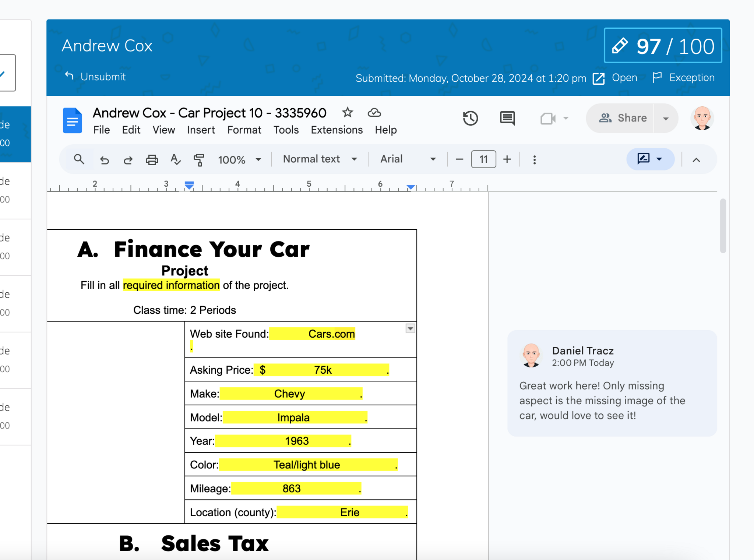Image resolution: width=754 pixels, height=560 pixels.
Task: Star the Car Project document
Action: coord(347,113)
